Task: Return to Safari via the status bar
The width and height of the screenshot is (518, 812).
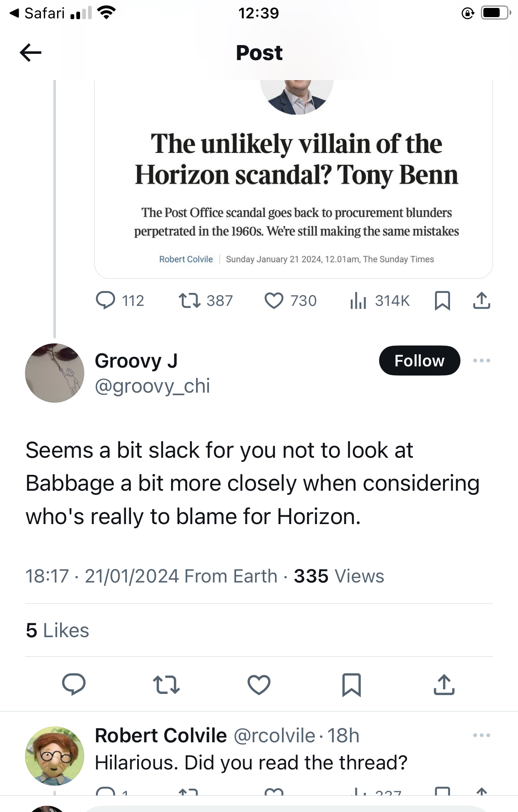Action: point(38,13)
